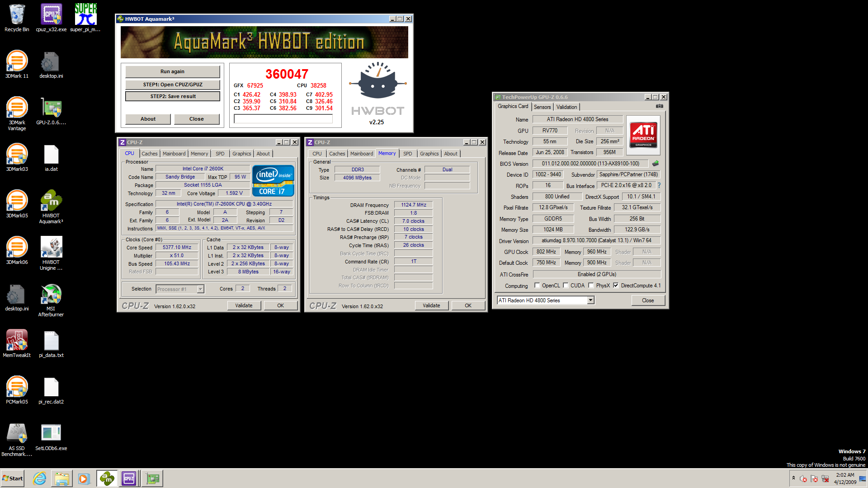Screen dimensions: 868x488
Task: Click DRAM Frequency value 1124.7 MHz
Action: (414, 205)
